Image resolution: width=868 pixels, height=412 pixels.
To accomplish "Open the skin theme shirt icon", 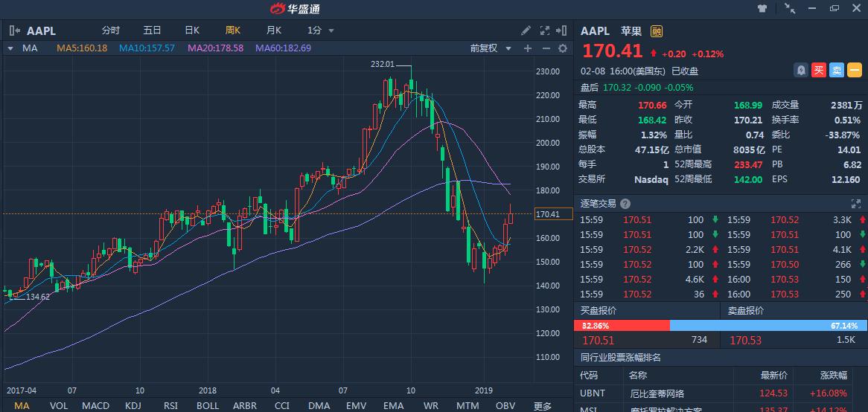I will tap(762, 8).
